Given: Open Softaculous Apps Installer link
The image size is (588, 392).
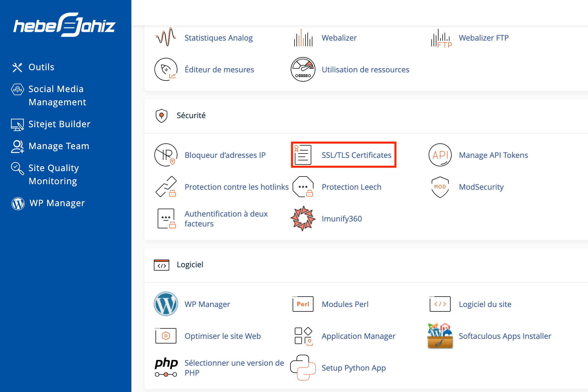Looking at the screenshot, I should 505,336.
